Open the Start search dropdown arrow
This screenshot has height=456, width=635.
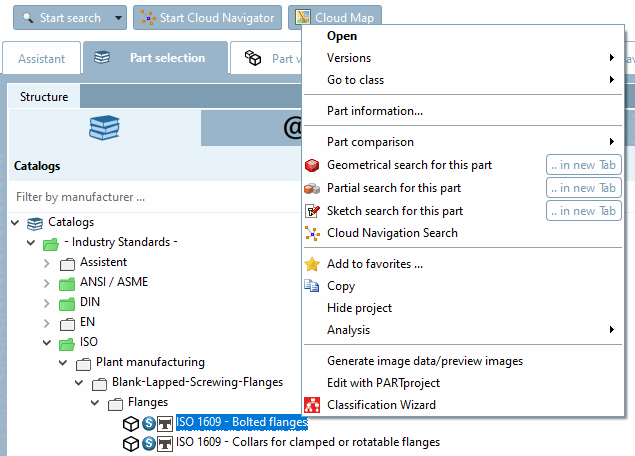(119, 18)
